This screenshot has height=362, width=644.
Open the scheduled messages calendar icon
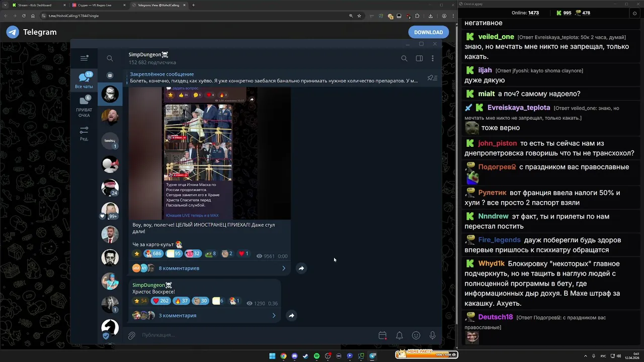[382, 335]
